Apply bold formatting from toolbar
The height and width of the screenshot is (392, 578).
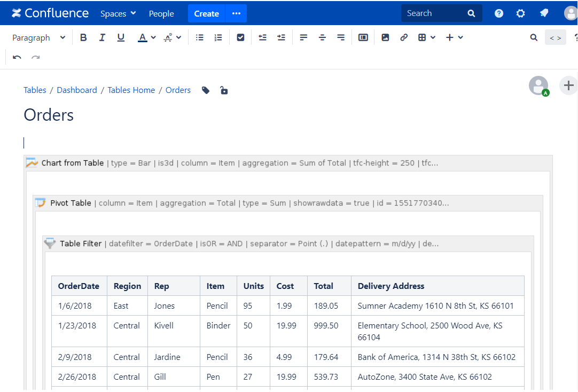(83, 37)
